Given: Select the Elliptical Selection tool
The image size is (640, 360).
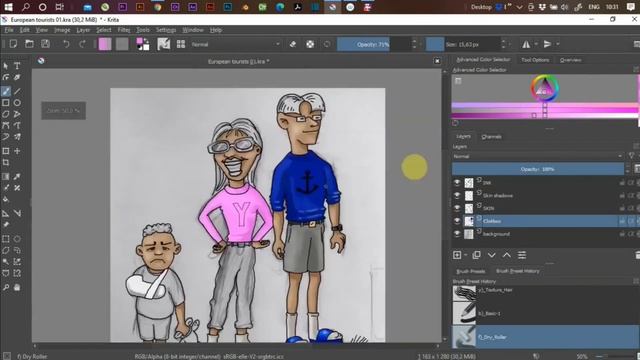Looking at the screenshot, I should pyautogui.click(x=17, y=239).
